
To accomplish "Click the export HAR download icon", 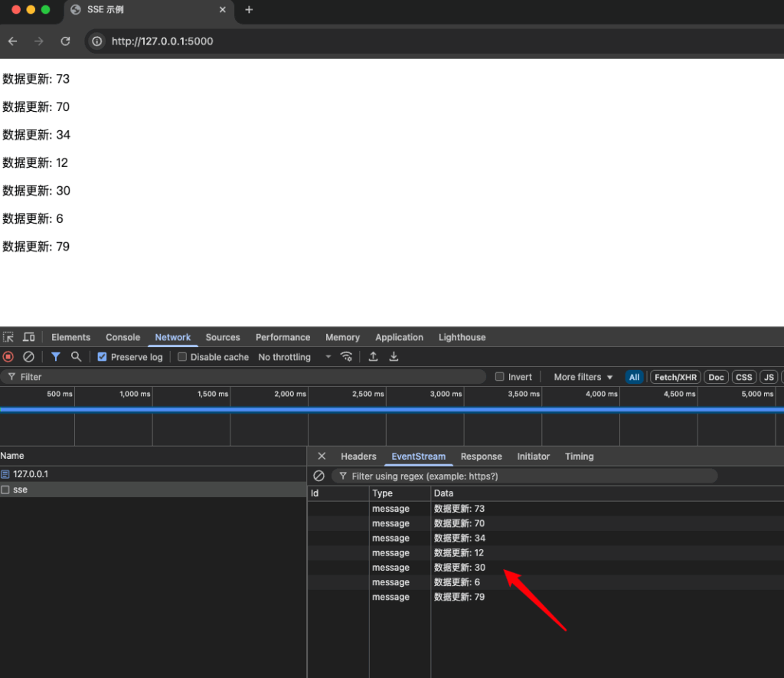I will coord(394,357).
